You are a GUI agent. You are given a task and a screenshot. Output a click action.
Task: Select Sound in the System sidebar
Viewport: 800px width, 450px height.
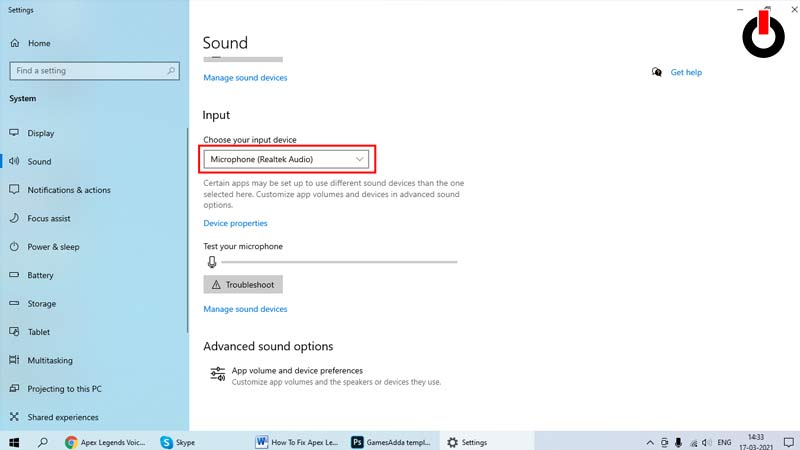point(94,162)
